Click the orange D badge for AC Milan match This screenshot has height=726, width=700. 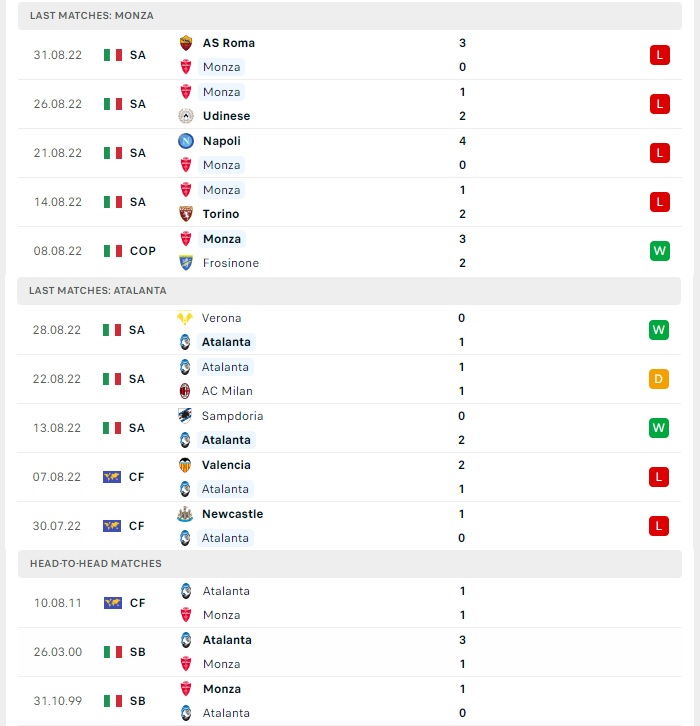pyautogui.click(x=659, y=379)
